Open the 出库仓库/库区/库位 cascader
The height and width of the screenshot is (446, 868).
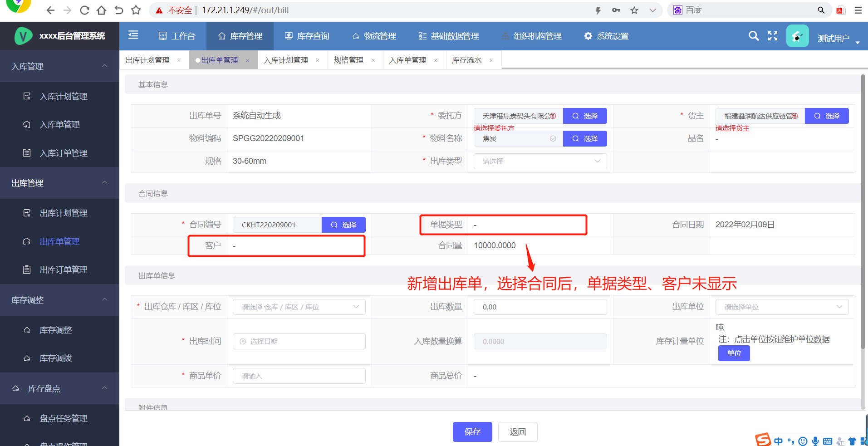[299, 307]
